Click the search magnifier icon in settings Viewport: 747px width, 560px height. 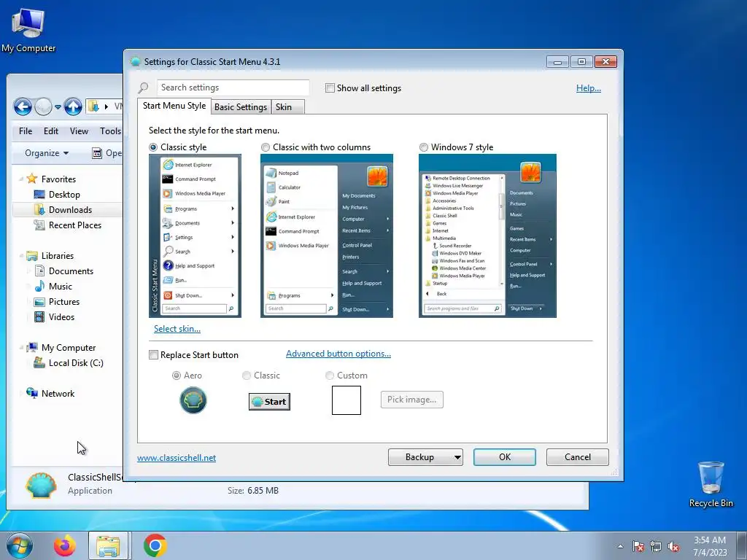(144, 87)
